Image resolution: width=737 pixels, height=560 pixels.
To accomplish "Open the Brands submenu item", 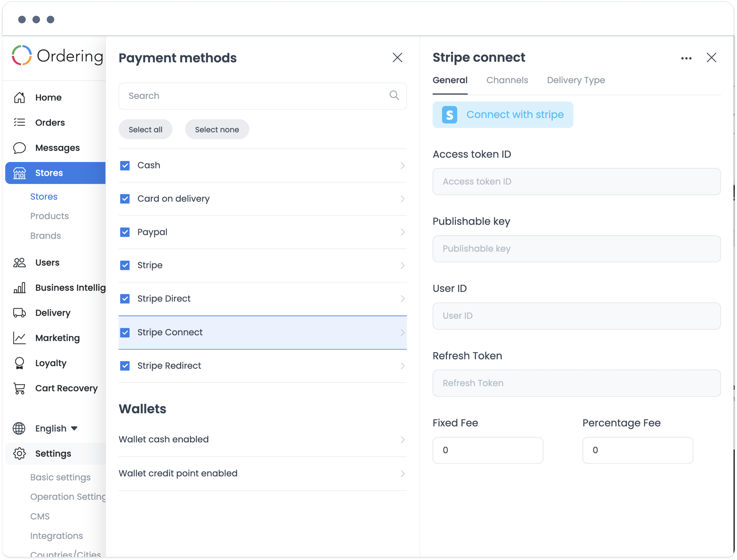I will pyautogui.click(x=45, y=236).
